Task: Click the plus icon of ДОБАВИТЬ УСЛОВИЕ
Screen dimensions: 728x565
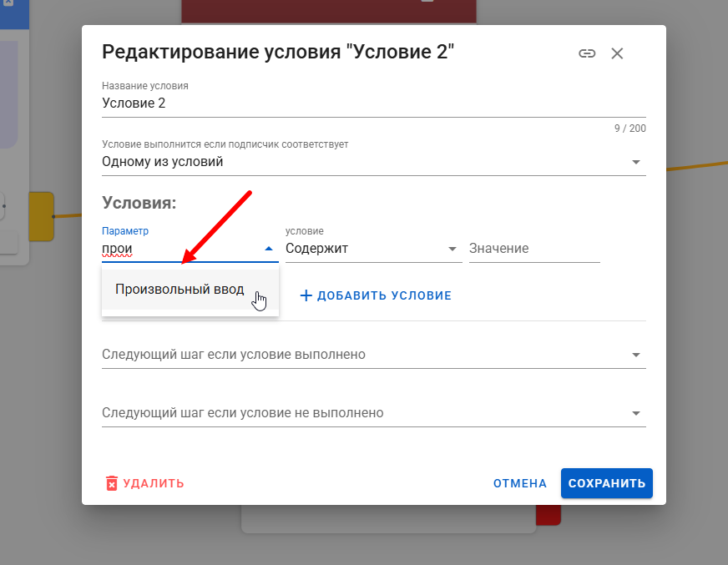Action: [306, 295]
